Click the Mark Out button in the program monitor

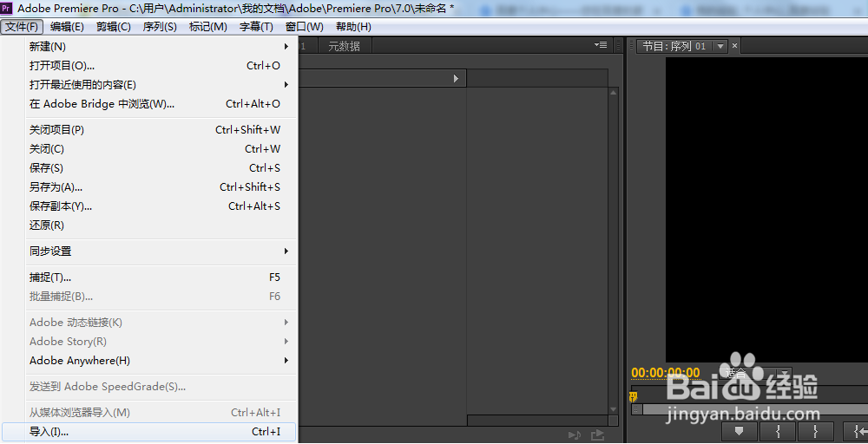816,431
